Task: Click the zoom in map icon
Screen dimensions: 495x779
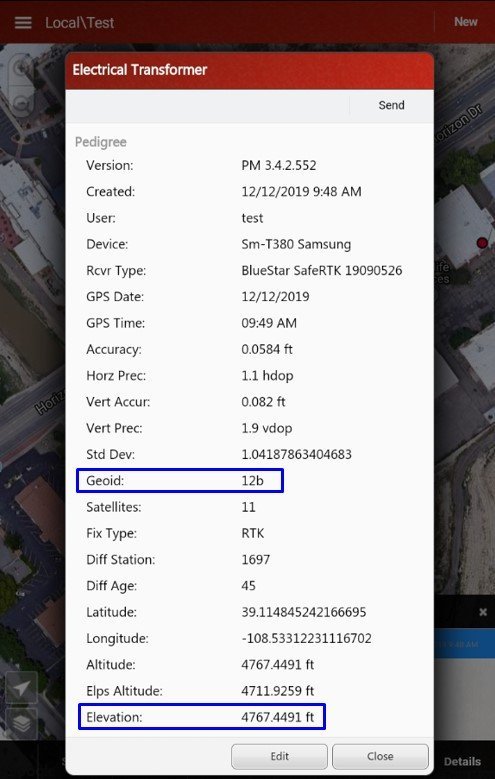Action: click(22, 68)
